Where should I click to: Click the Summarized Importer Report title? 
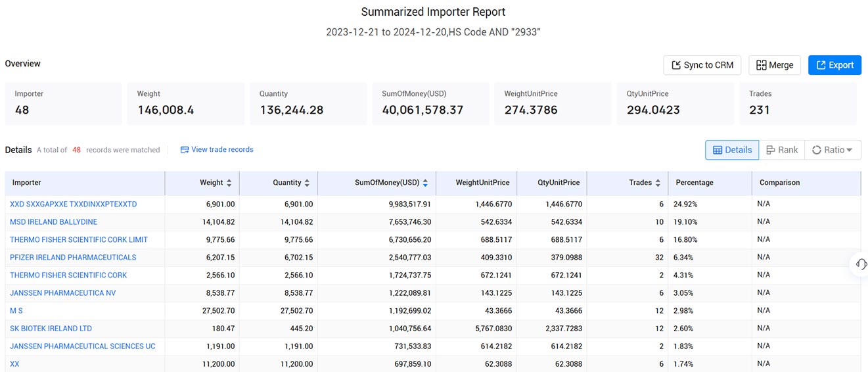pos(434,12)
